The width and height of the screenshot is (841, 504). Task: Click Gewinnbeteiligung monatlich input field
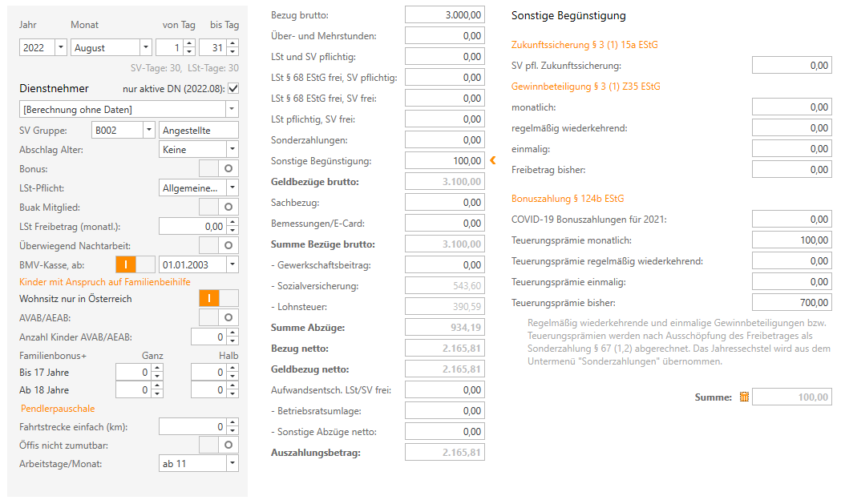pos(791,107)
